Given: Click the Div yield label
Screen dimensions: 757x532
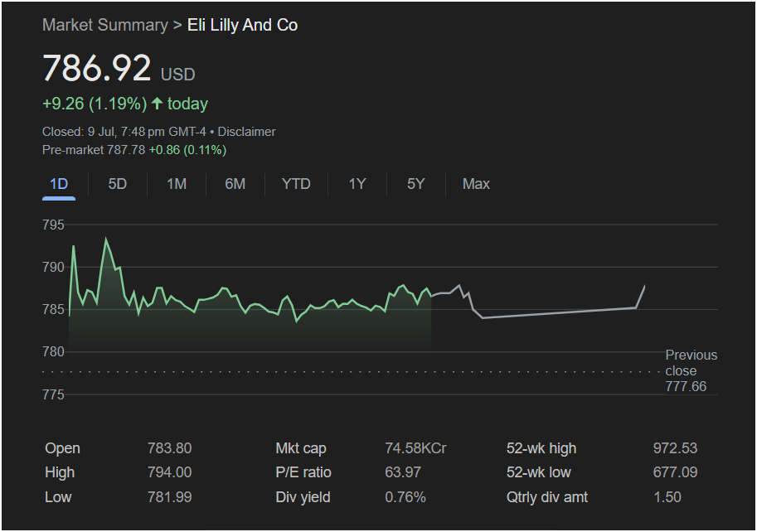Looking at the screenshot, I should pyautogui.click(x=303, y=497).
